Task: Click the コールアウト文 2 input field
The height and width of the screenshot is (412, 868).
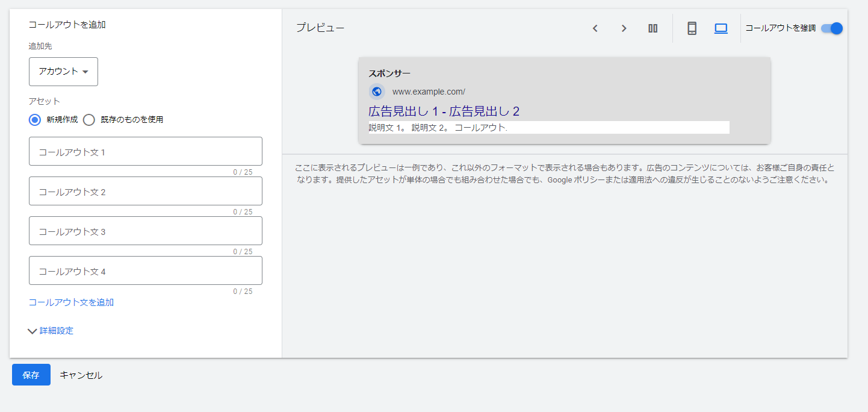Action: coord(145,191)
